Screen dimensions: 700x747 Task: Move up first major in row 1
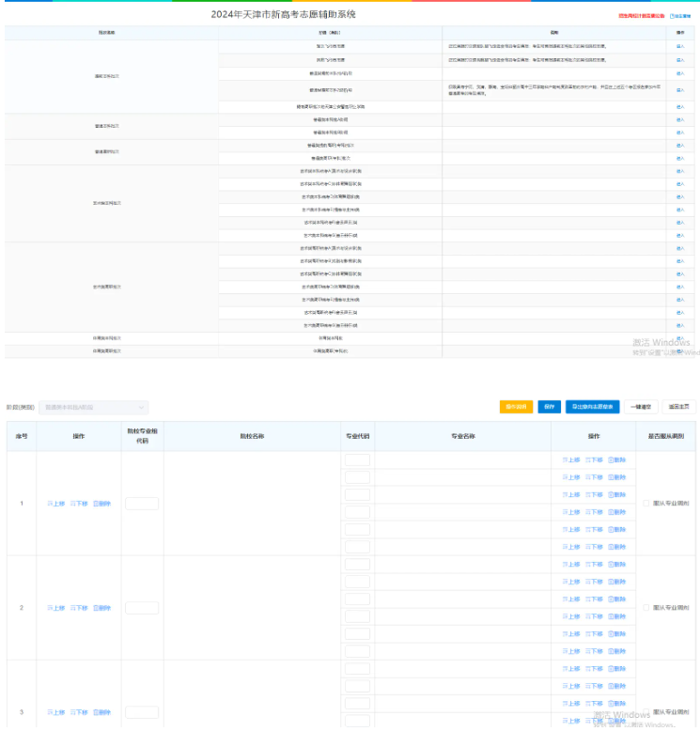click(570, 459)
